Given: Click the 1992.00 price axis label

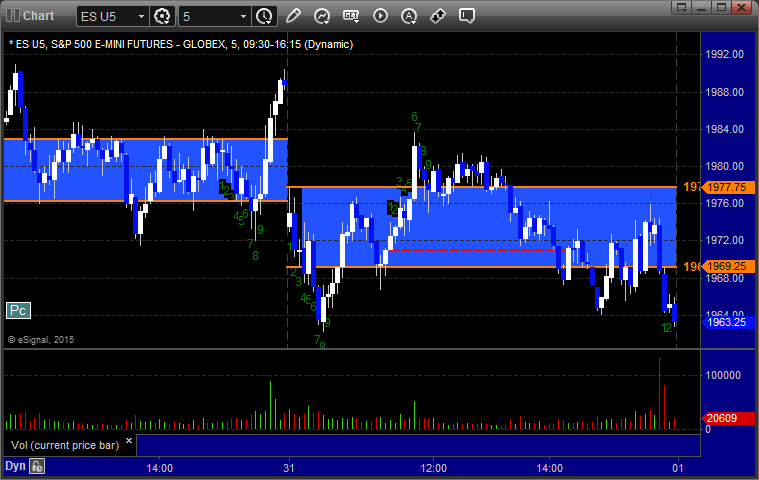Looking at the screenshot, I should (725, 54).
